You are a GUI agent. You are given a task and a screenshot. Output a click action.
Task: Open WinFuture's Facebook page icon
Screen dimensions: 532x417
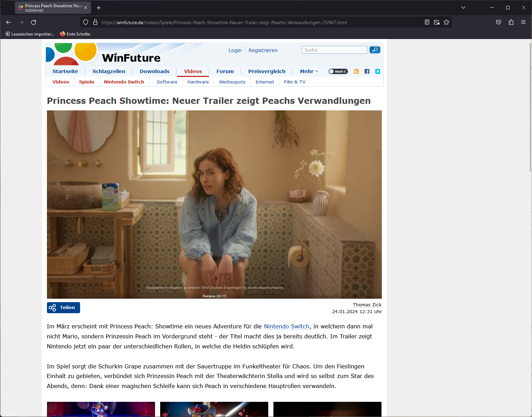[x=367, y=71]
